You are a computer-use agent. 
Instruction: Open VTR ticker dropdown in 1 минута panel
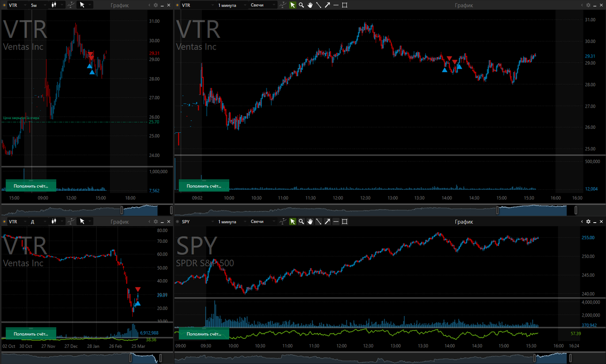click(198, 5)
